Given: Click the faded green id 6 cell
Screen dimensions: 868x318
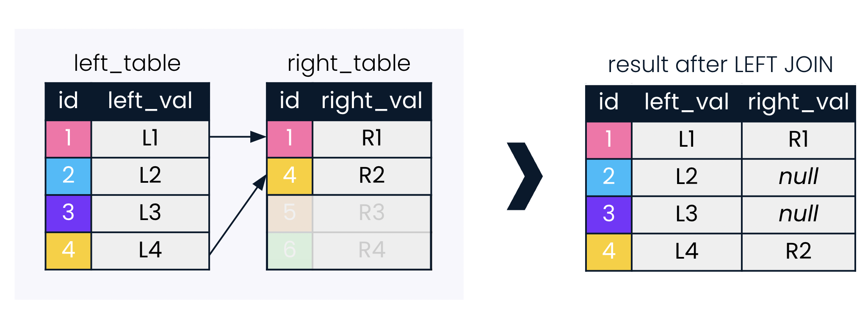Looking at the screenshot, I should (x=290, y=250).
